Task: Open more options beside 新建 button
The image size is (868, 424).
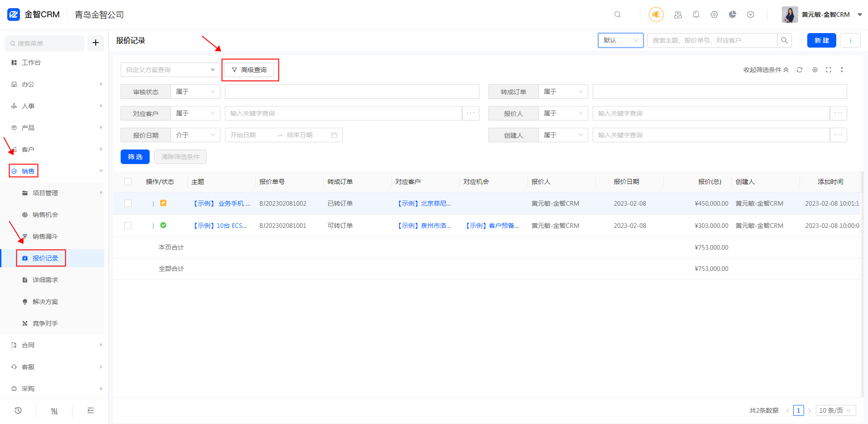Action: click(x=850, y=40)
